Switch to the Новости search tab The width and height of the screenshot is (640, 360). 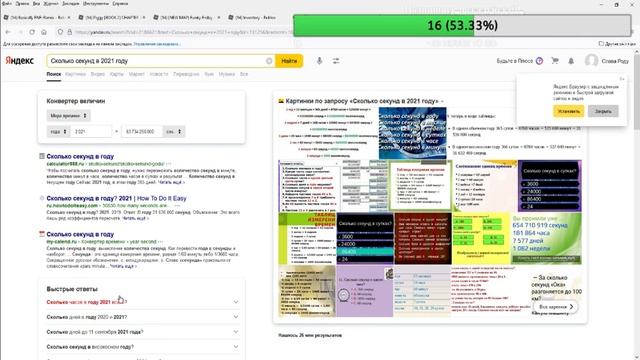point(159,74)
